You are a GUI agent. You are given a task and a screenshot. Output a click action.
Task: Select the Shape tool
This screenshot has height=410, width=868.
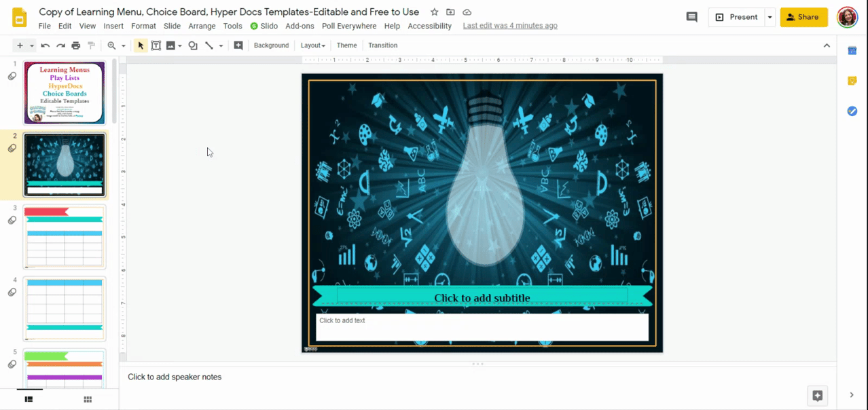tap(194, 45)
